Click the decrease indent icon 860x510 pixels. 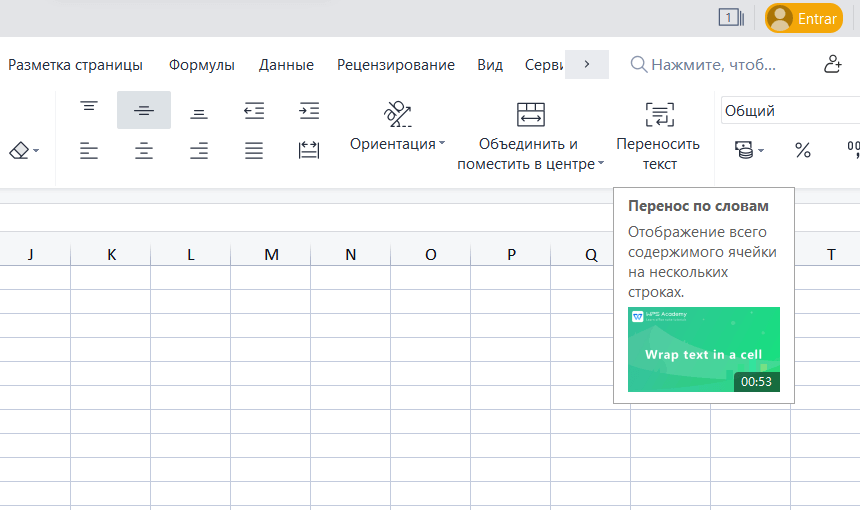click(254, 110)
